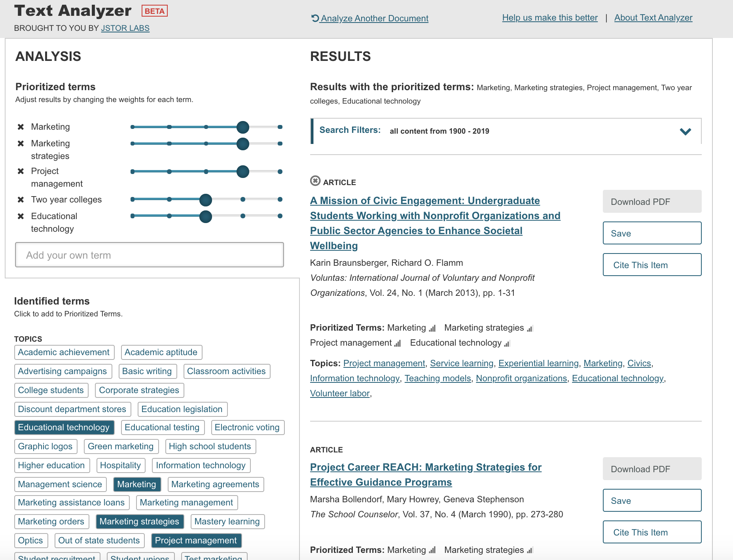Open Service learning topic link

pyautogui.click(x=462, y=363)
